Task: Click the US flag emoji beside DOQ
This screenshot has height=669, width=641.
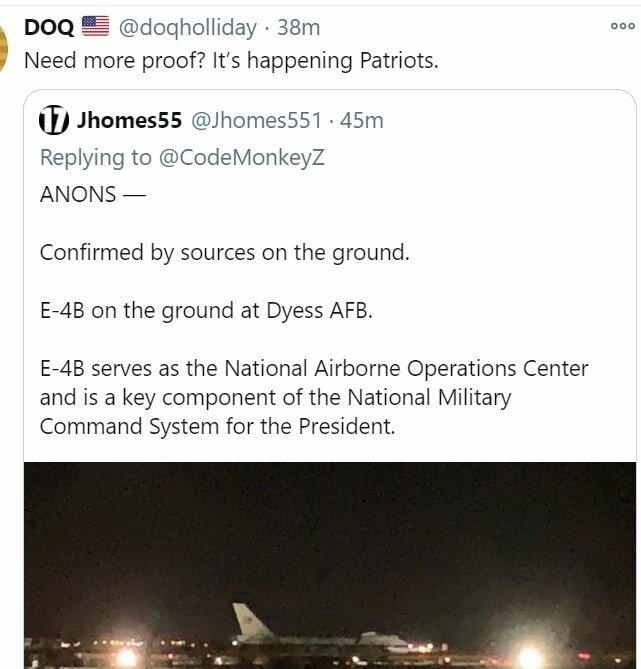Action: (x=95, y=27)
